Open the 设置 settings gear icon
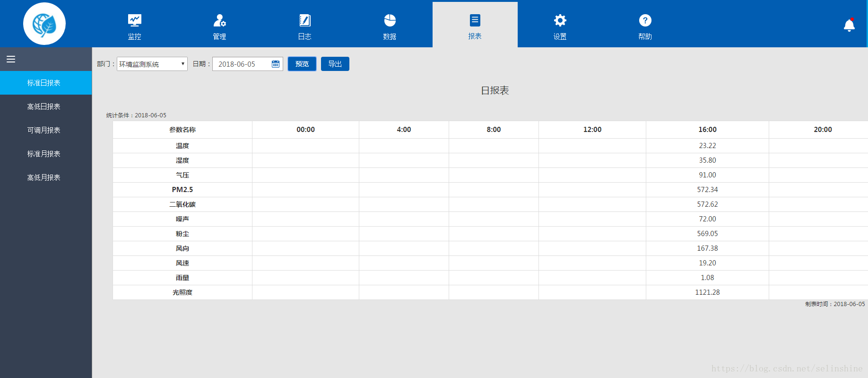Viewport: 868px width, 378px height. (x=560, y=20)
